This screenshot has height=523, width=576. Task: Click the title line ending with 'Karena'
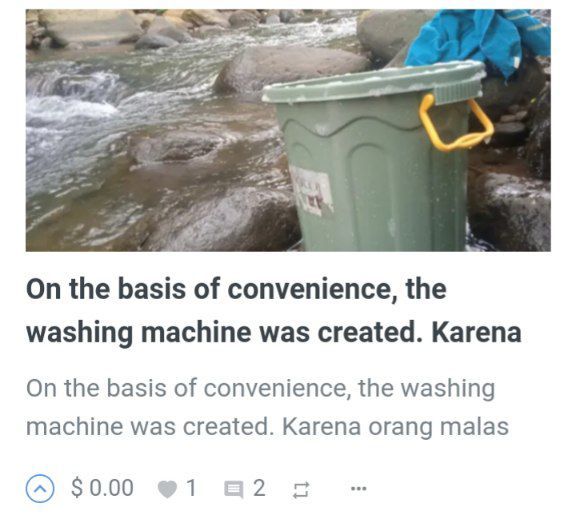[x=274, y=332]
